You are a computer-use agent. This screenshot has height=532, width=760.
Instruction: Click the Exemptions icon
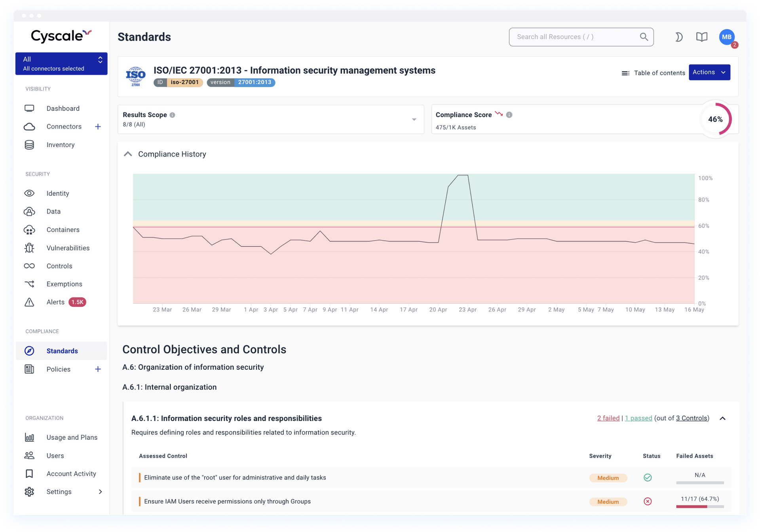[x=29, y=284]
